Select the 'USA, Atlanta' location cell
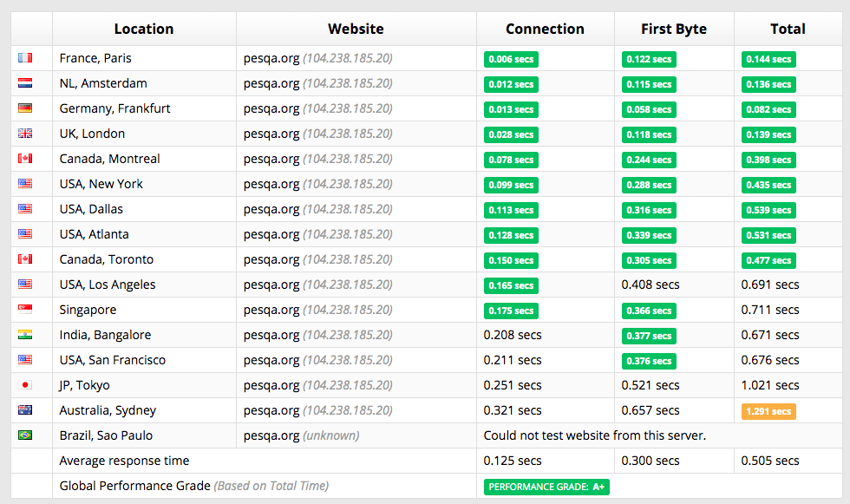 (x=144, y=234)
